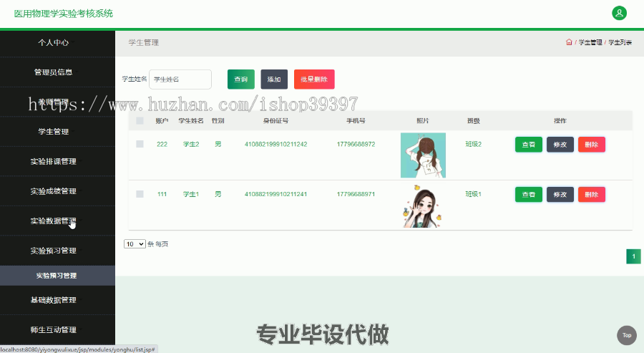This screenshot has height=353, width=644.
Task: Go to page 1 in pagination
Action: (633, 256)
